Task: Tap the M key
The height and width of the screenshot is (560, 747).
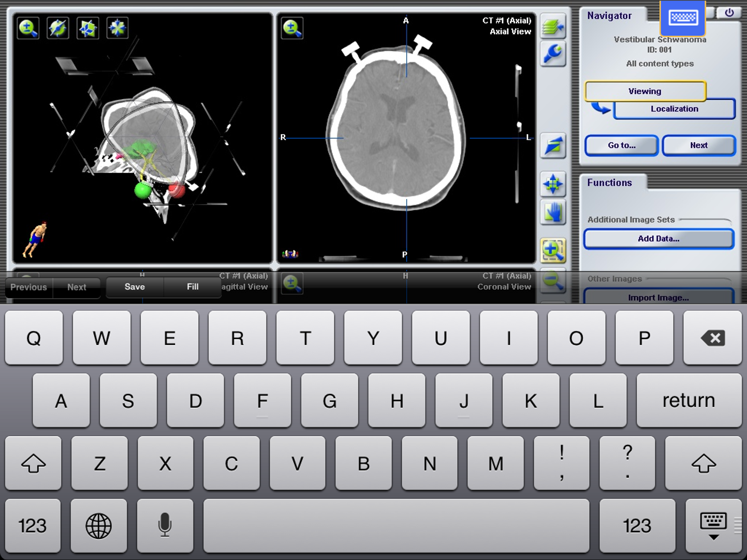Action: [496, 463]
